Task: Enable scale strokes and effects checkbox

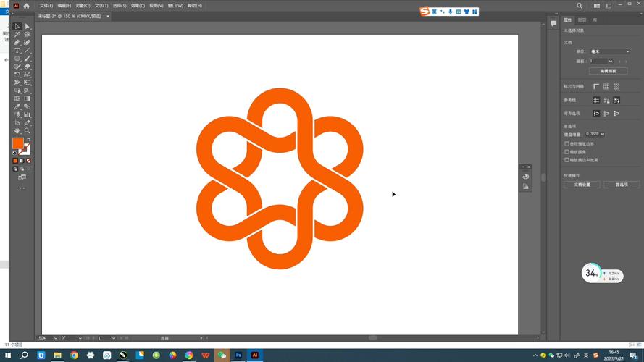Action: (x=566, y=160)
